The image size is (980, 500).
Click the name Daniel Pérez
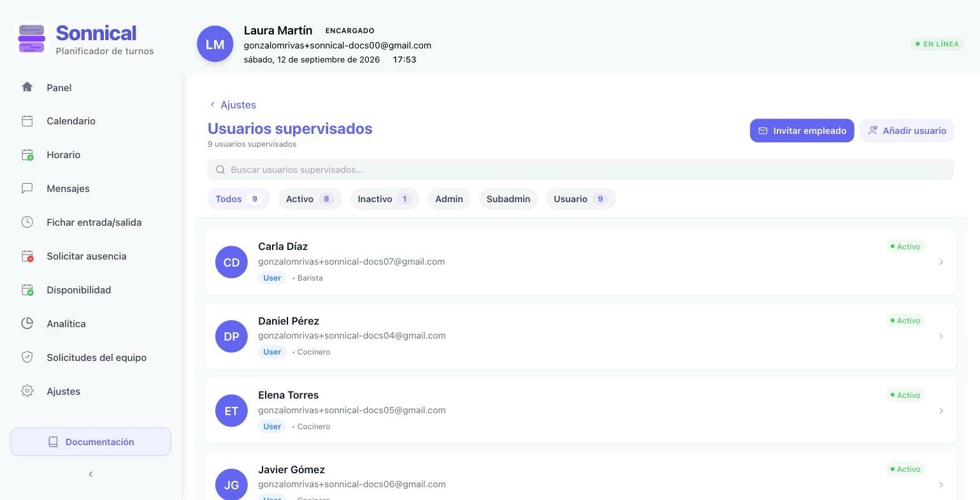(x=289, y=321)
